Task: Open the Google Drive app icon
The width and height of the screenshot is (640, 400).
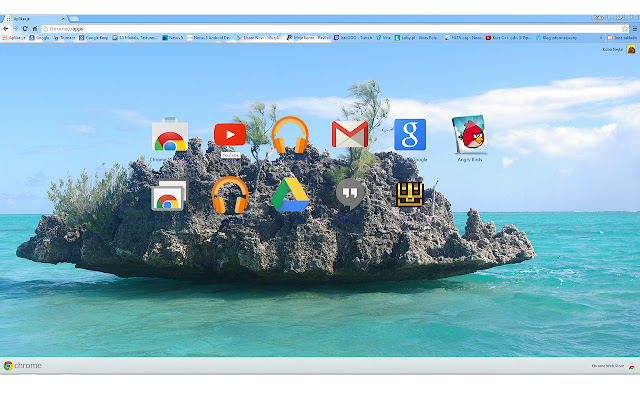Action: pos(290,194)
